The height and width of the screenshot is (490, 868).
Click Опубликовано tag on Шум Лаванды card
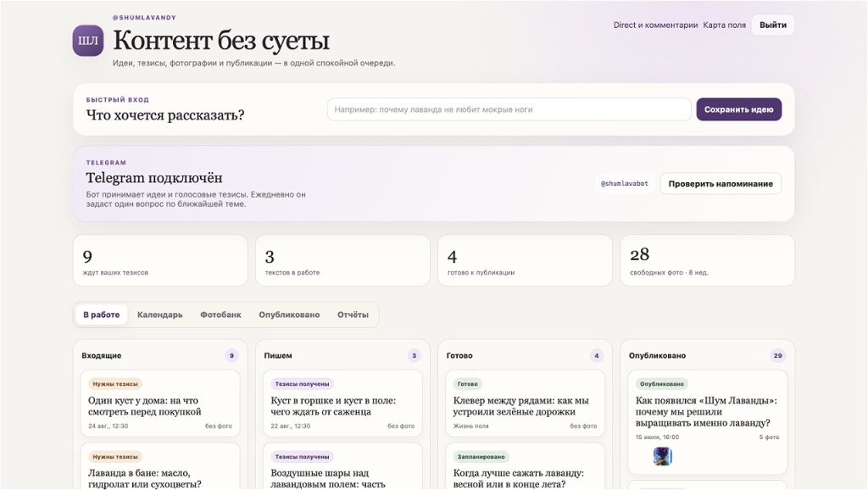[x=661, y=384]
